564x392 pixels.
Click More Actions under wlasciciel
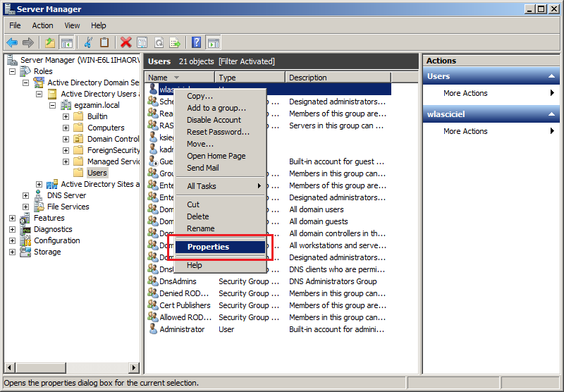(x=465, y=131)
